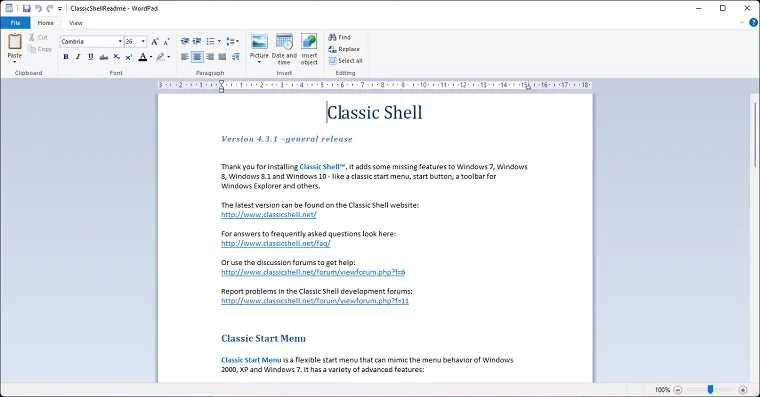
Task: Apply the text color A icon
Action: 142,57
